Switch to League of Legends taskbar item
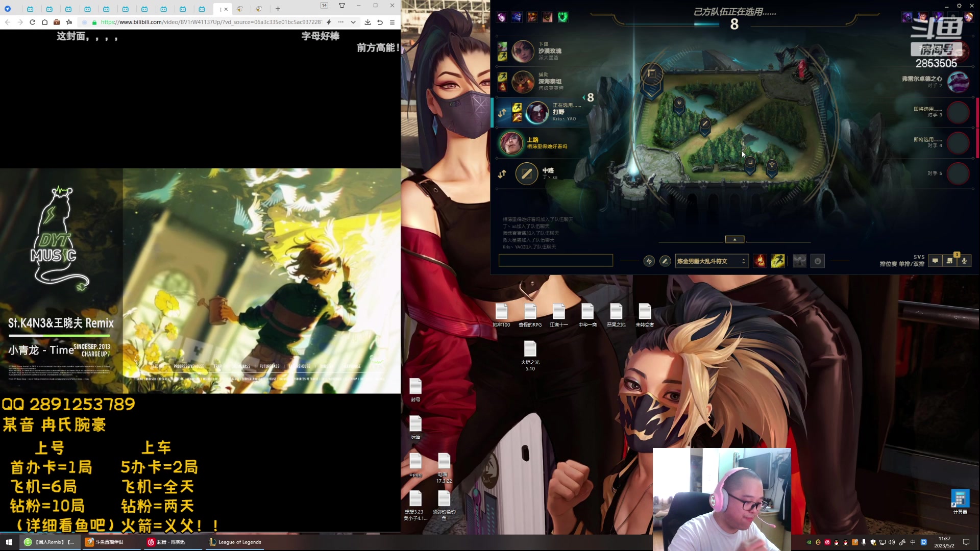 click(x=235, y=542)
